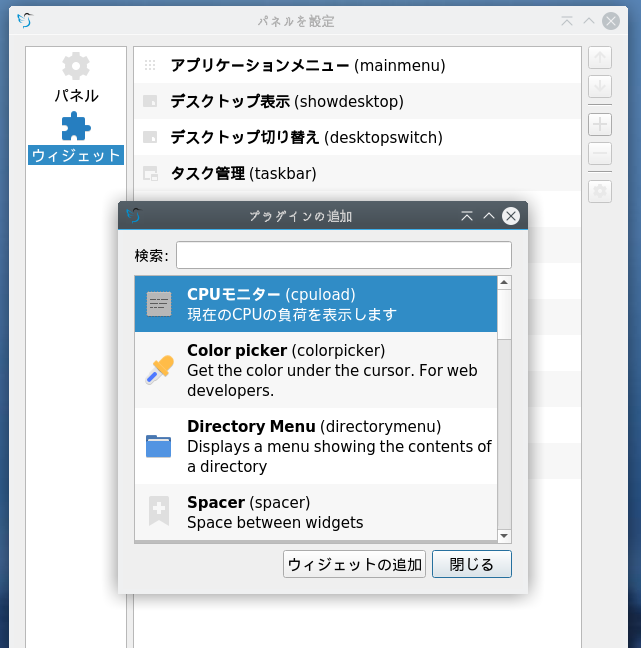Click the blue puzzle piece icon
The height and width of the screenshot is (648, 641).
(x=76, y=126)
